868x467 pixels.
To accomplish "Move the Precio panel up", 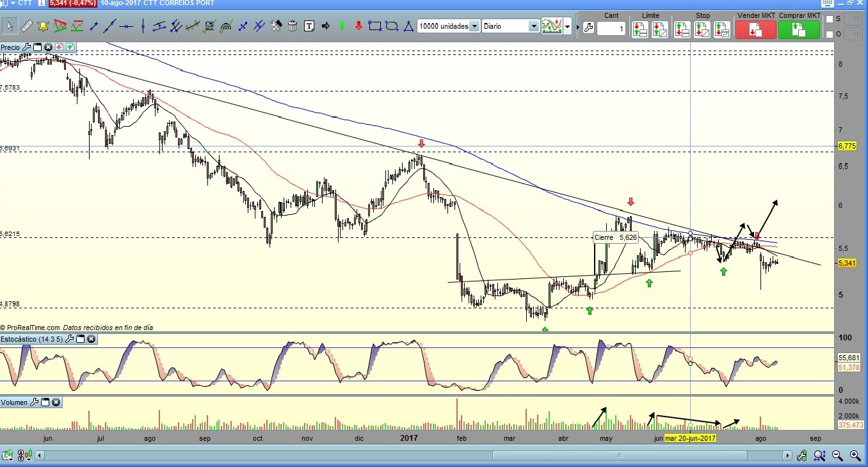I will 69,47.
